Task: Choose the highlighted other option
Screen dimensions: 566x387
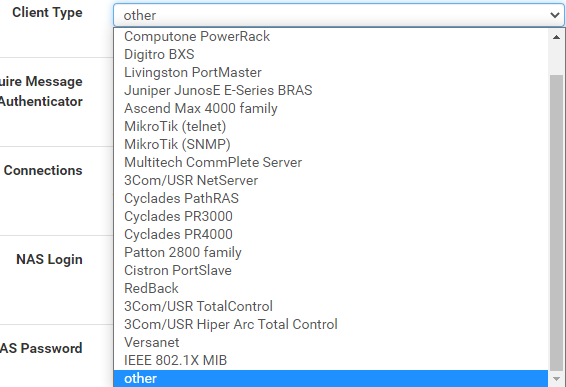Action: [331, 379]
